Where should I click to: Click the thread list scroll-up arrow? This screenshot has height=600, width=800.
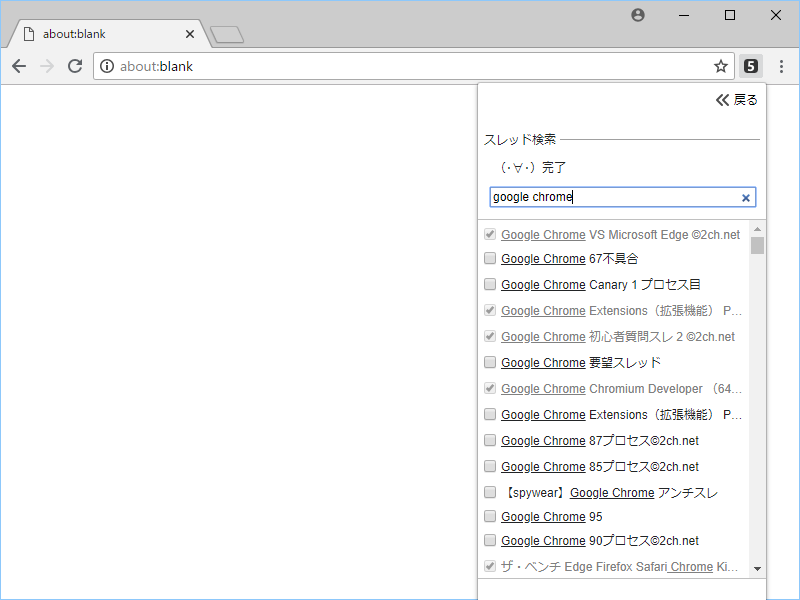[x=757, y=229]
